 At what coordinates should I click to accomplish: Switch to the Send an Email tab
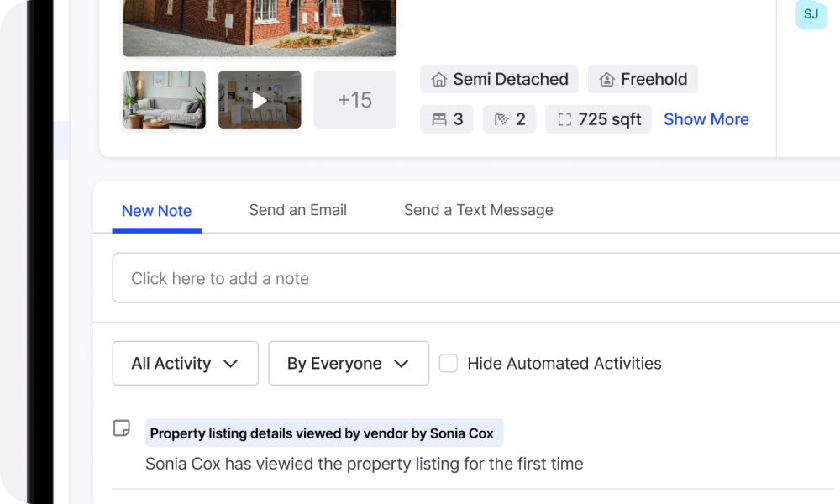click(x=297, y=210)
